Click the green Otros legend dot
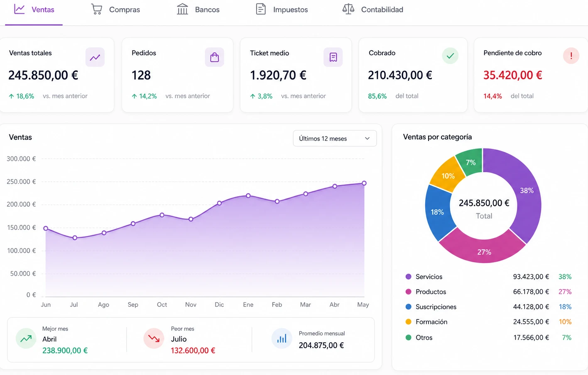Screen dimensions: 588x375 point(408,337)
